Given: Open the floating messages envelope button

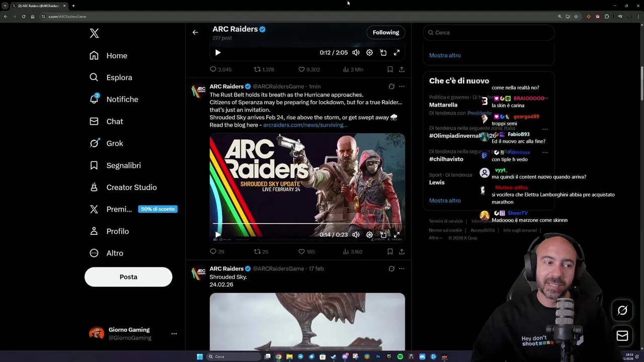Looking at the screenshot, I should click(x=622, y=335).
